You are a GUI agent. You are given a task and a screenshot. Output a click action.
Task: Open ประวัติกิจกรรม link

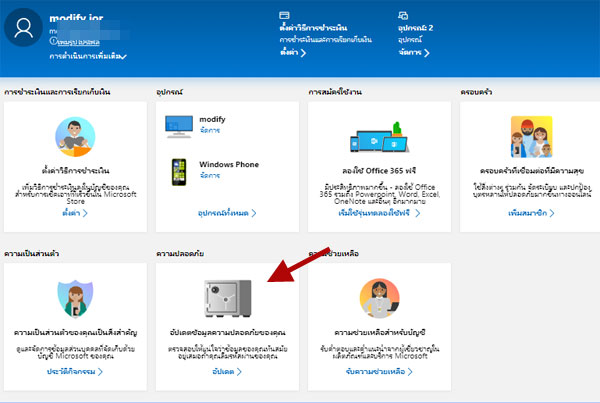click(75, 372)
